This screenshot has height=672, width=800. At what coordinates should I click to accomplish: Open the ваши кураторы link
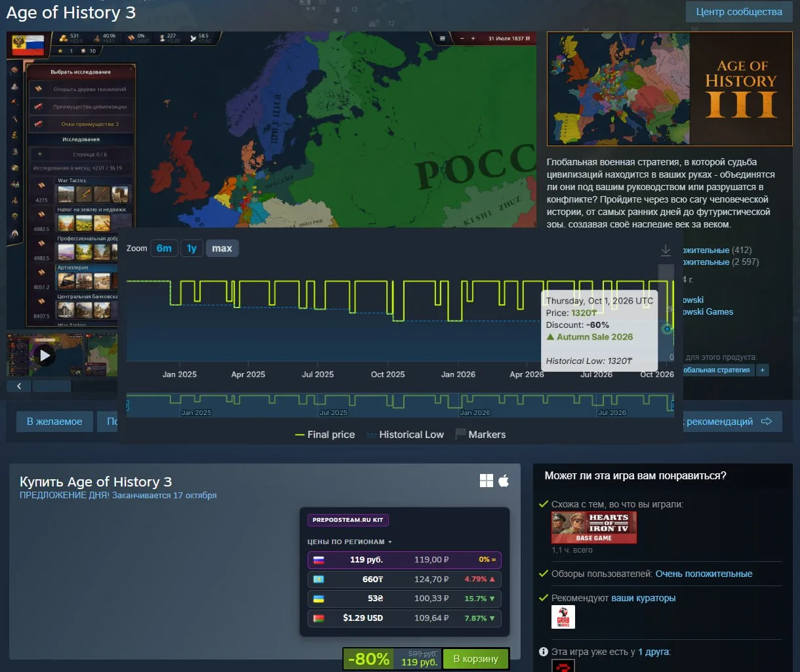pyautogui.click(x=643, y=598)
